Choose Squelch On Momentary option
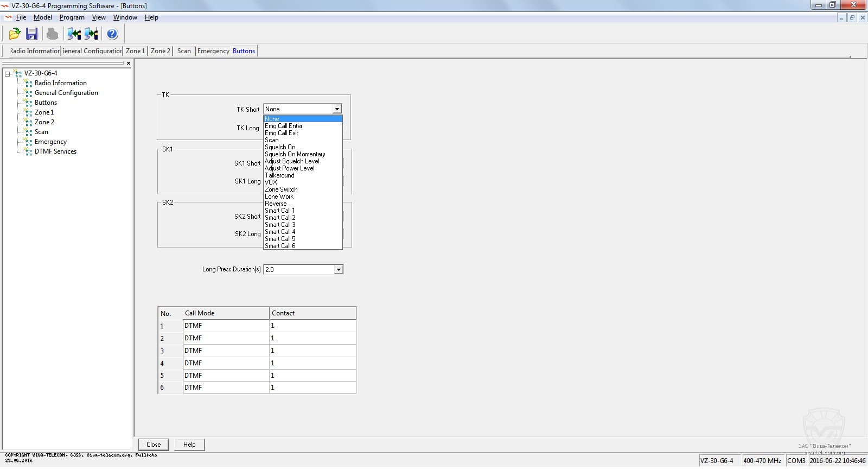 pos(303,154)
